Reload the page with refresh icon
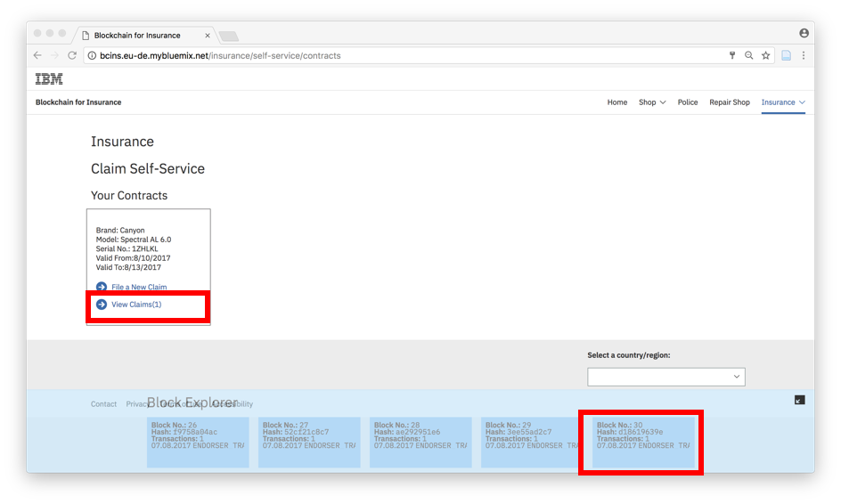 coord(72,55)
